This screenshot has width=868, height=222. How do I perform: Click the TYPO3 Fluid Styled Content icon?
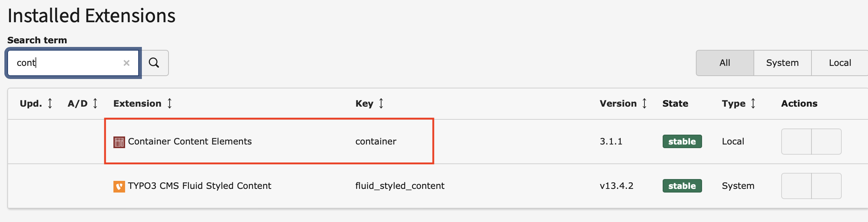click(119, 186)
